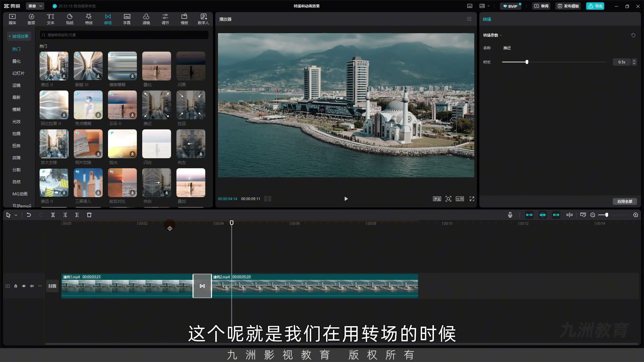Screen dimensions: 644x362
Task: Open the 比例 aspect ratio option
Action: tap(460, 199)
